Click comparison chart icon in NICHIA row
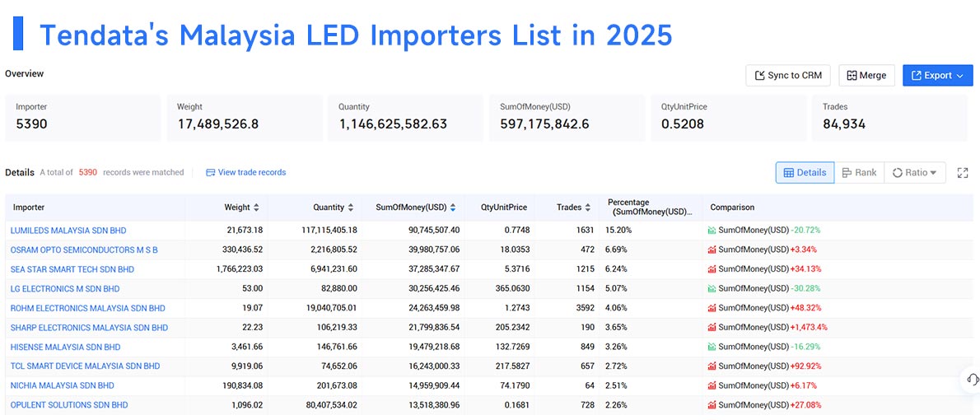The width and height of the screenshot is (980, 420). pyautogui.click(x=712, y=385)
